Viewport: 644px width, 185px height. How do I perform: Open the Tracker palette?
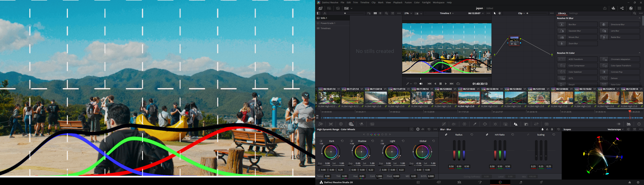click(x=495, y=124)
